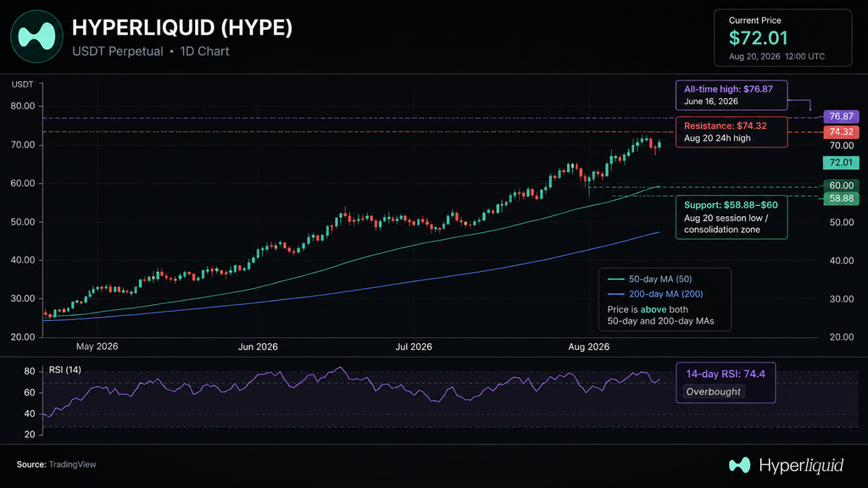
Task: Click the latest green candlestick on the chart
Action: (659, 145)
